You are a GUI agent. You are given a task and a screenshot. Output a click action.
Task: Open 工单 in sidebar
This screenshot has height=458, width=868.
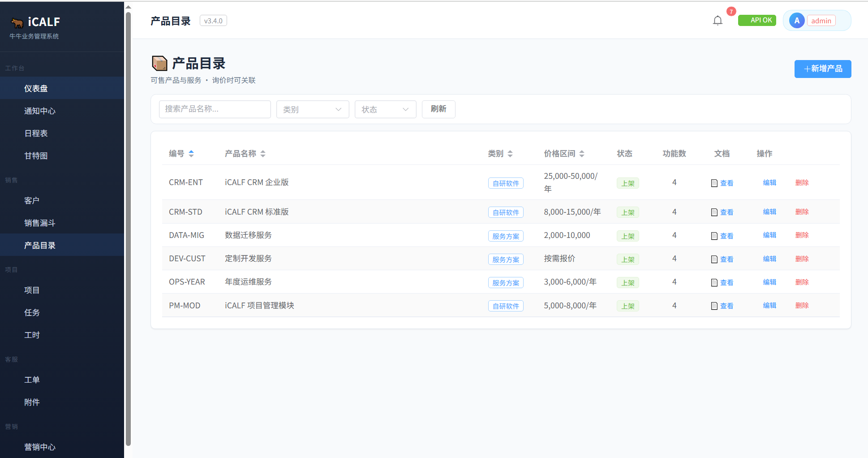coord(62,380)
